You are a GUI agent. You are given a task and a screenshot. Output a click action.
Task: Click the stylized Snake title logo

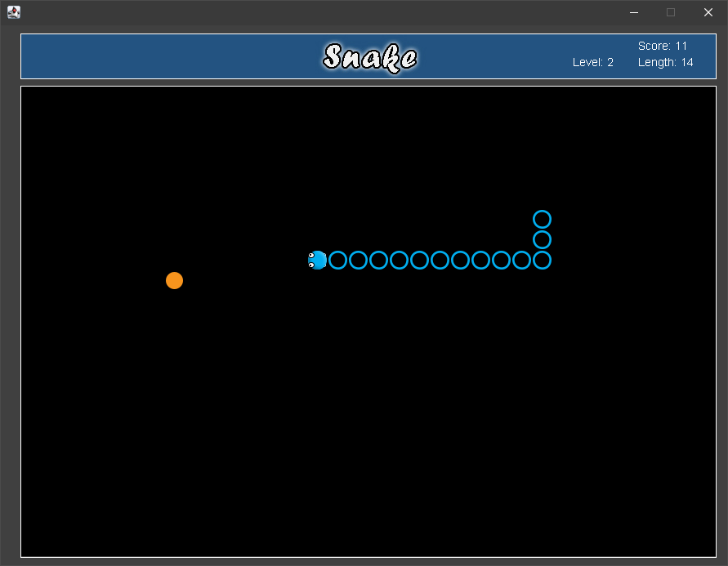(369, 56)
